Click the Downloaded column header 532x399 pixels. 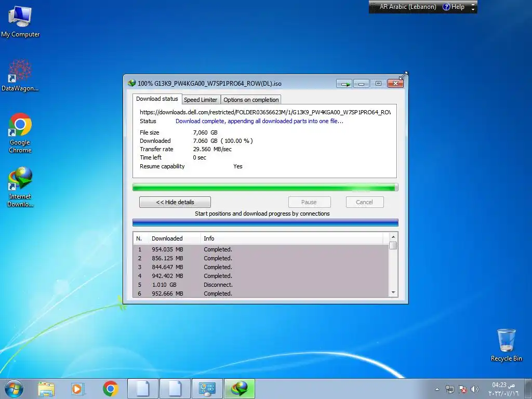pos(175,238)
